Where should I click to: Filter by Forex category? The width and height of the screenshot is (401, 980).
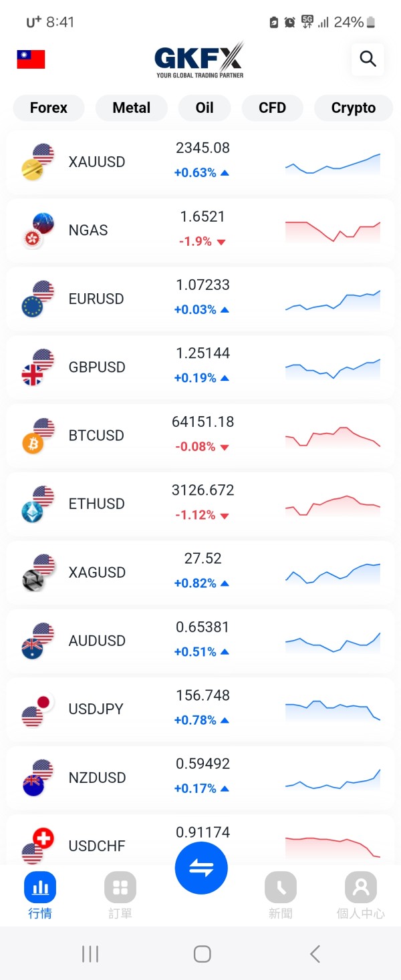click(49, 108)
